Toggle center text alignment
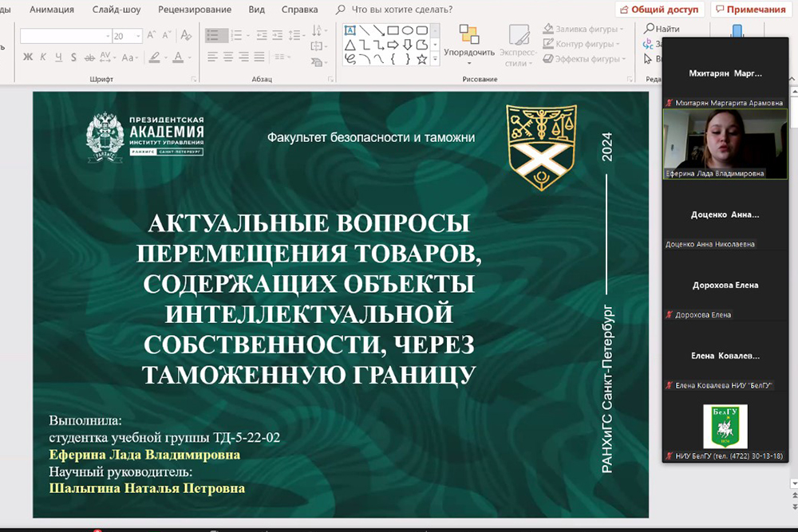The height and width of the screenshot is (532, 798). pos(228,57)
